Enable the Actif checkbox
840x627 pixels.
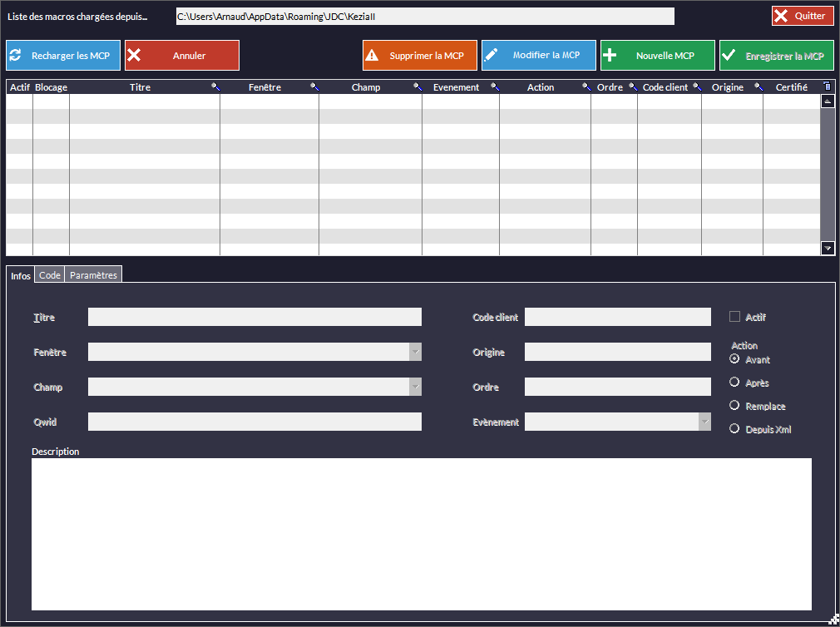point(734,317)
